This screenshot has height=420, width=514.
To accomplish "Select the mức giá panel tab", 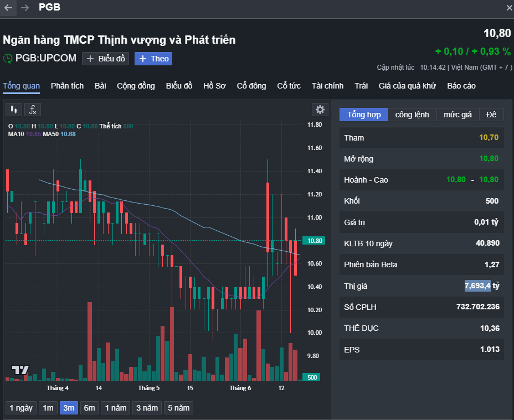I will (x=458, y=115).
